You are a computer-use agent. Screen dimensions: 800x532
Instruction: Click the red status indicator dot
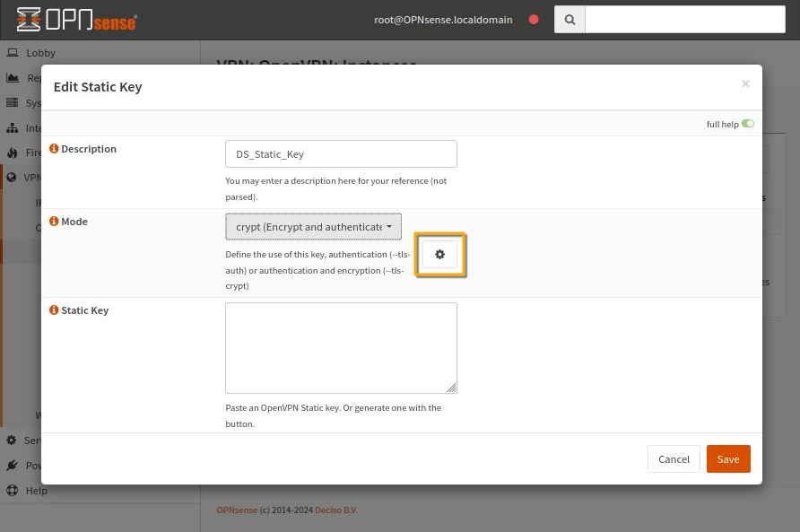[x=534, y=19]
